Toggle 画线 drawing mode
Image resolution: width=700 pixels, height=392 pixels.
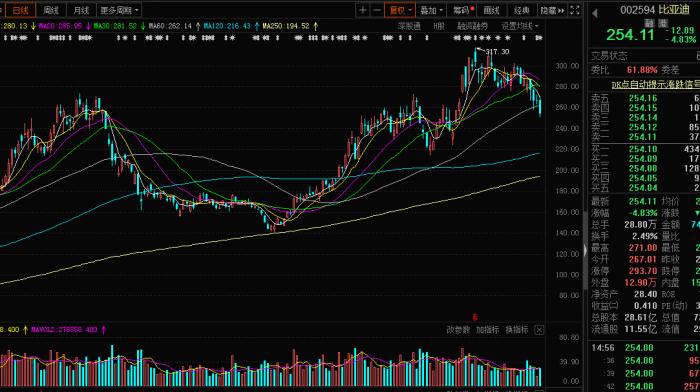click(x=492, y=10)
